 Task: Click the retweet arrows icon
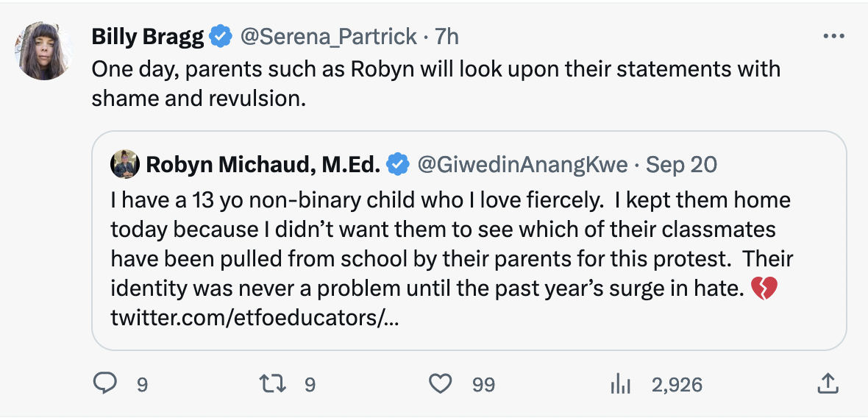click(274, 383)
